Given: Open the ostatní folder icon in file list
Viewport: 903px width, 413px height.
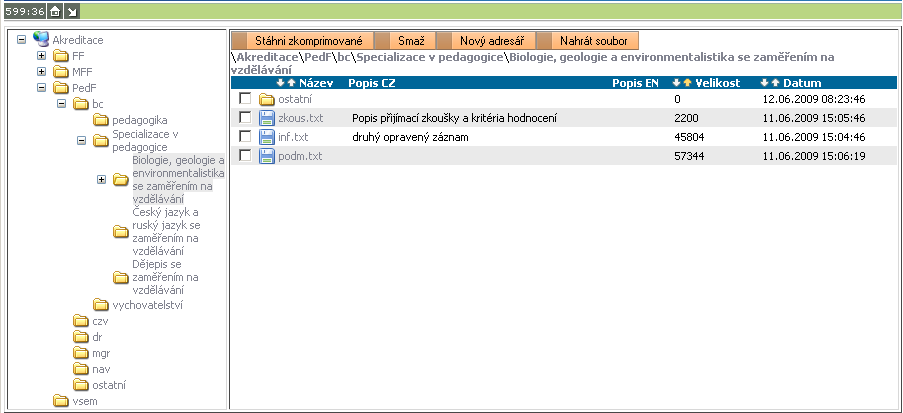Looking at the screenshot, I should point(267,99).
